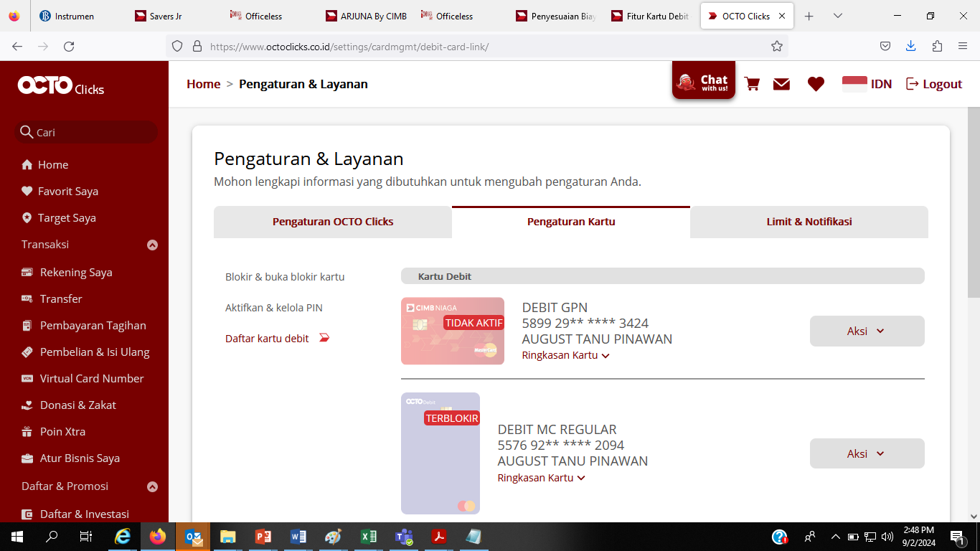Screen dimensions: 980x551
Task: Switch to Limit & Notifikasi tab
Action: [809, 222]
